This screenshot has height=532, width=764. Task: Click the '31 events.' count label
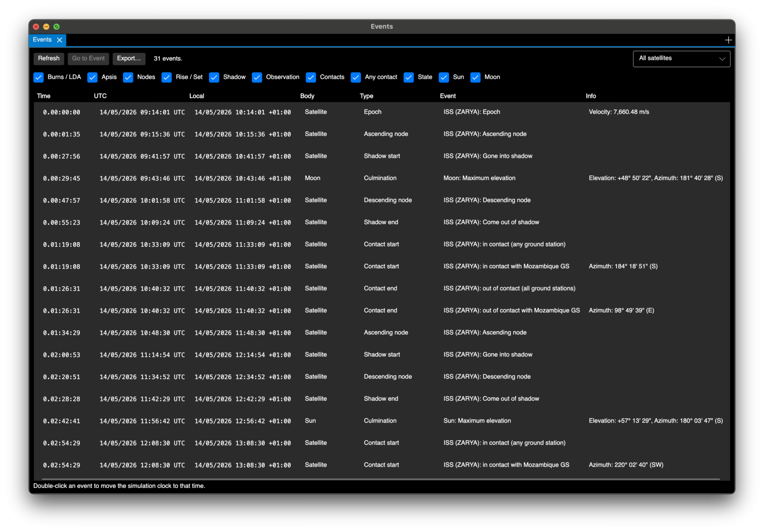[x=168, y=59]
